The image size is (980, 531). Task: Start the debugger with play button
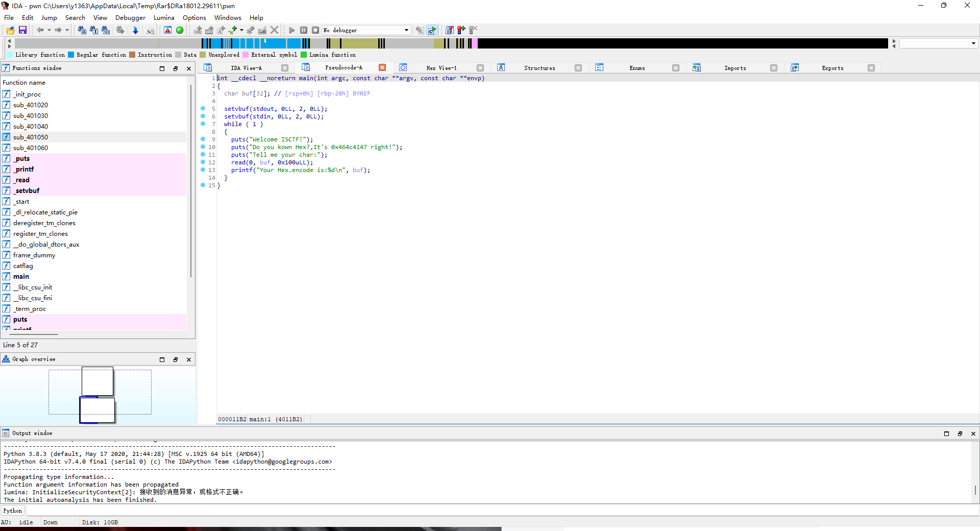[292, 30]
